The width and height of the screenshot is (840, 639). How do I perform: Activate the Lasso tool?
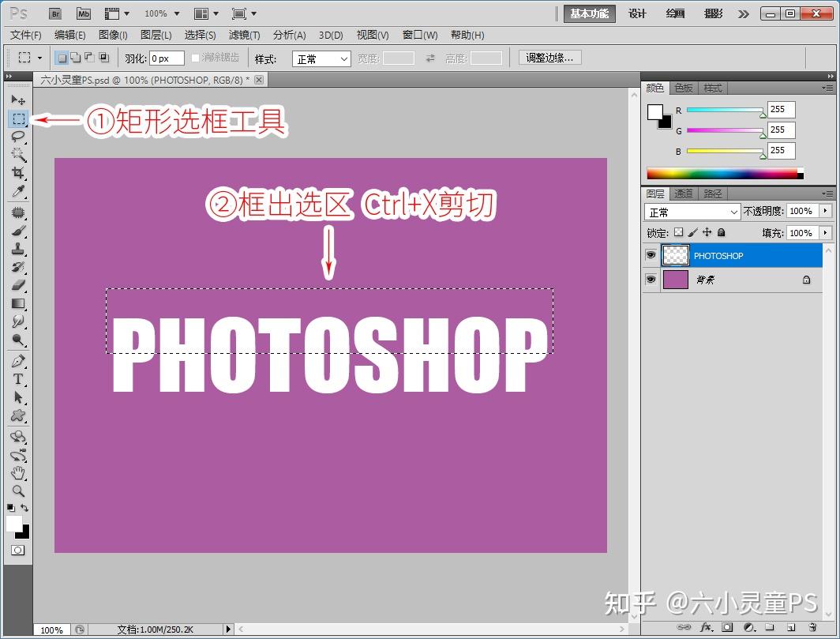click(19, 137)
